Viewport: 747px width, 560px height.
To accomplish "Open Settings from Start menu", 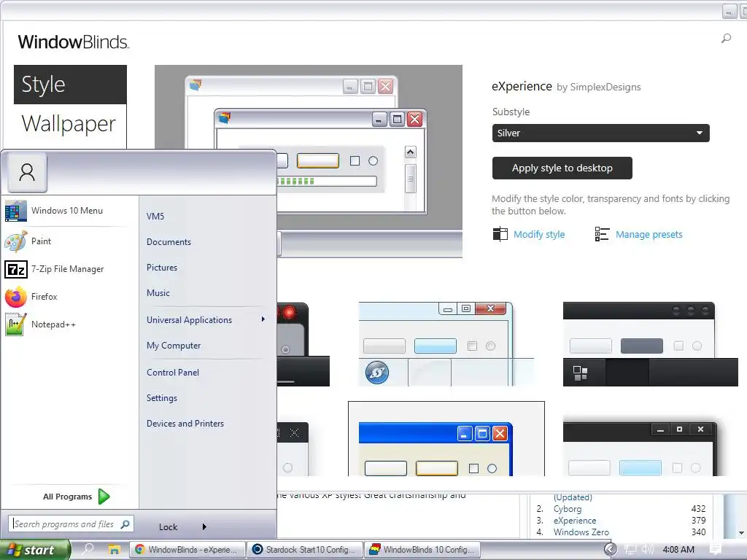I will point(162,398).
